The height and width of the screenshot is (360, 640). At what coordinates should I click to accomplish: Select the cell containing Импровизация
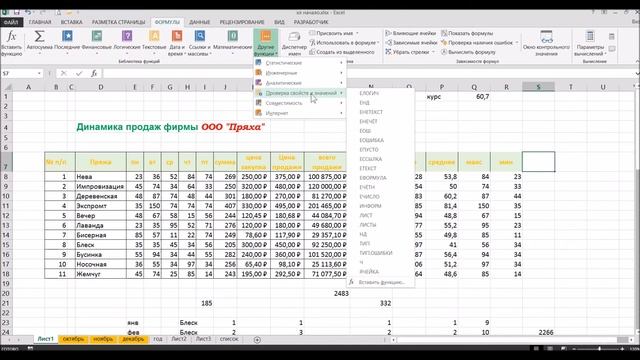(x=100, y=187)
